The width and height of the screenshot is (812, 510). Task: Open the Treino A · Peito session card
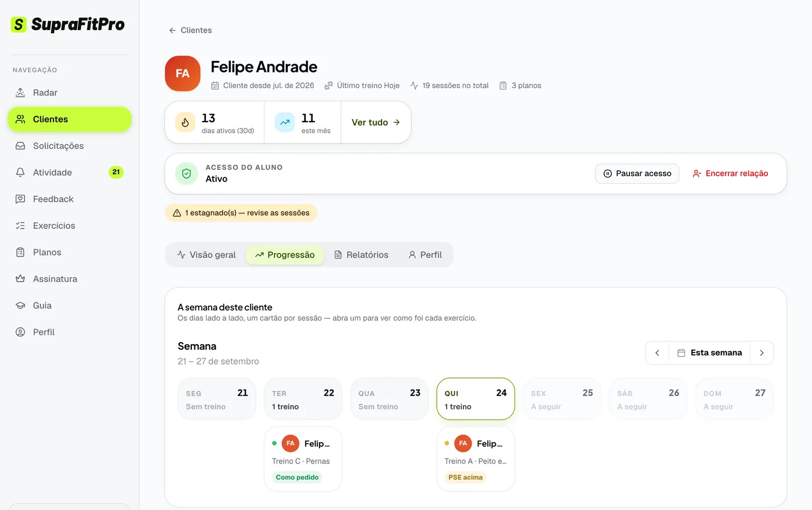click(x=476, y=460)
